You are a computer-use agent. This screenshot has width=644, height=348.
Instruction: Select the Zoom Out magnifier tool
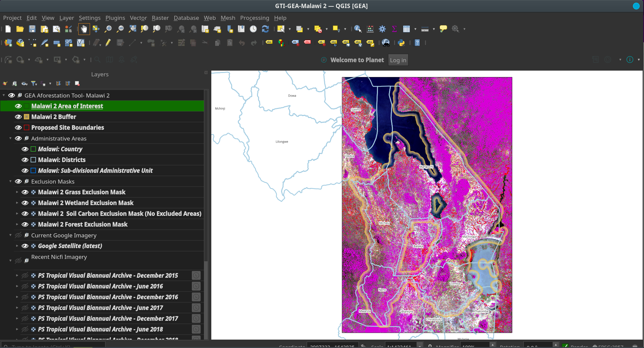click(120, 29)
